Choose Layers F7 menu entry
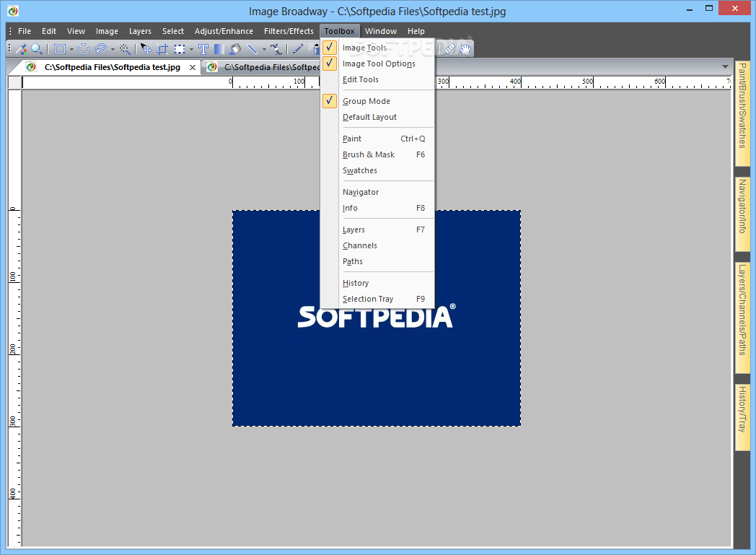The width and height of the screenshot is (756, 555). click(377, 230)
